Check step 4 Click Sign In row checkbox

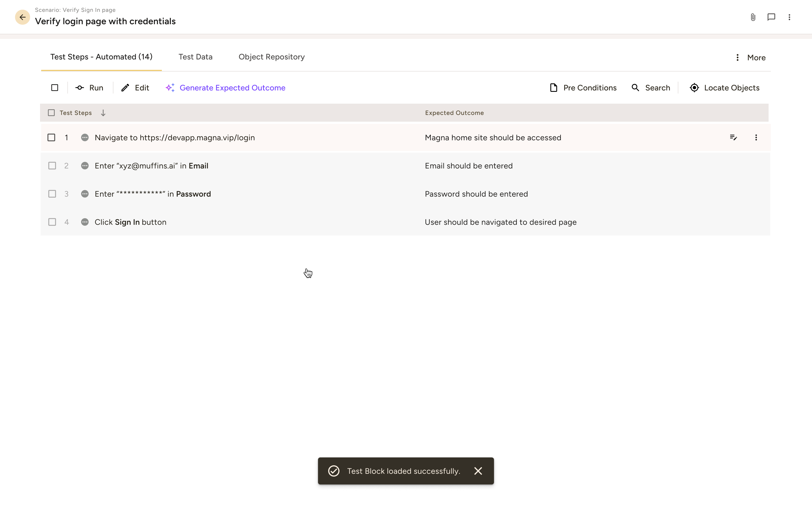click(x=52, y=222)
